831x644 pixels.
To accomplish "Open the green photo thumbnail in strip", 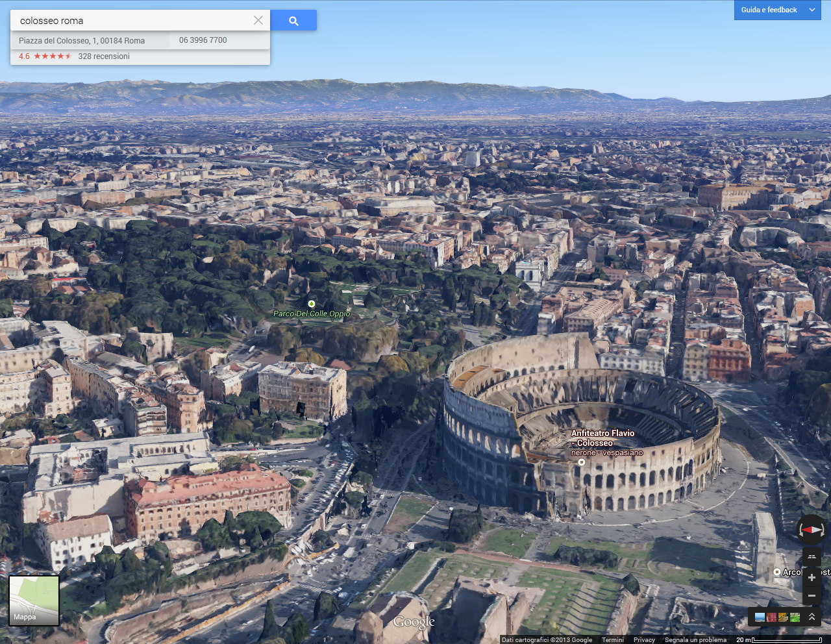I will pyautogui.click(x=795, y=617).
